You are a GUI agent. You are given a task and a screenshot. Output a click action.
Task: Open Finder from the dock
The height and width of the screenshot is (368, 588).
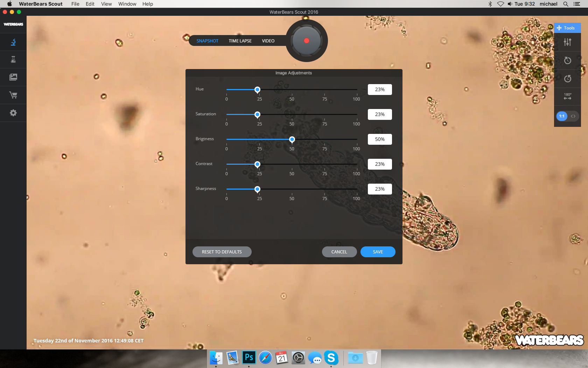[x=216, y=358]
